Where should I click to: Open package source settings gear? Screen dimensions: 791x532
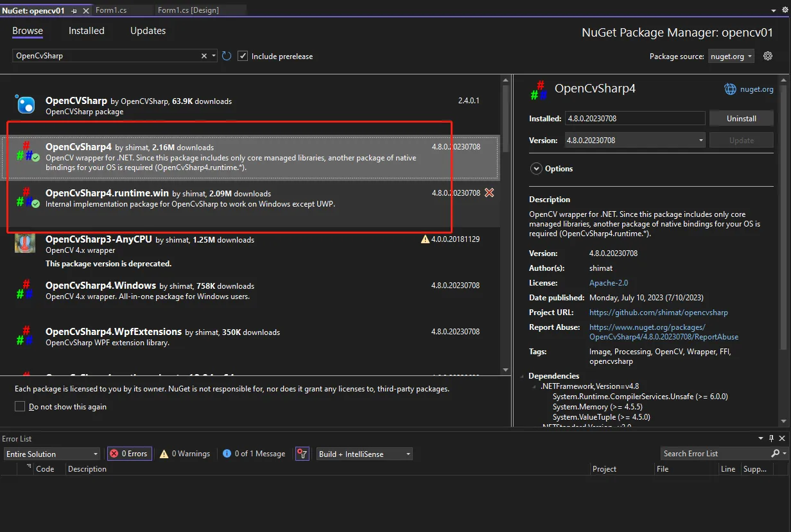pos(768,56)
